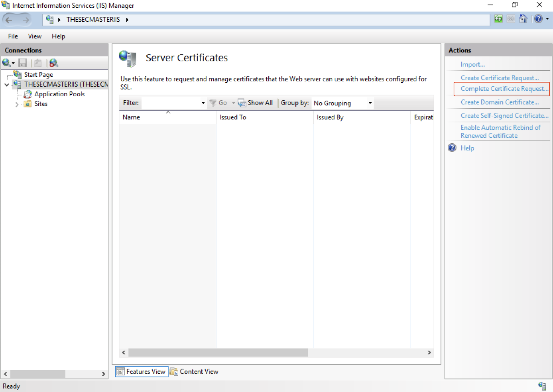
Task: Open the help dropdown arrow in toolbar
Action: 547,19
